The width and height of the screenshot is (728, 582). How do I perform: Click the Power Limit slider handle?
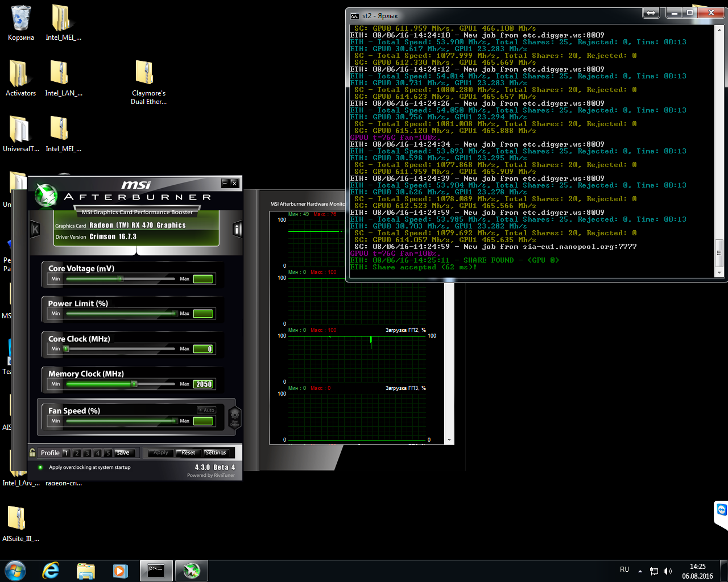click(174, 313)
